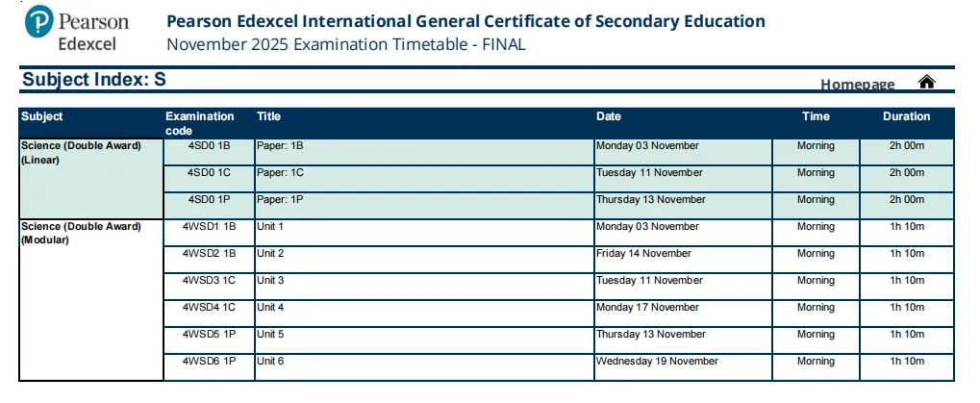The height and width of the screenshot is (403, 980).
Task: Click the Examination code column header
Action: click(x=199, y=123)
